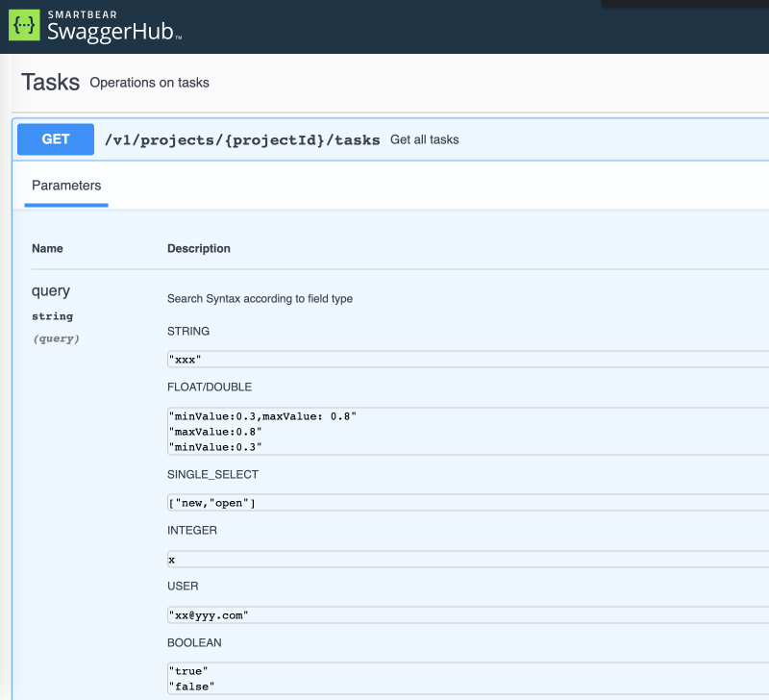Click the 'Operations on tasks' description
Screen dimensions: 769x700
[149, 83]
